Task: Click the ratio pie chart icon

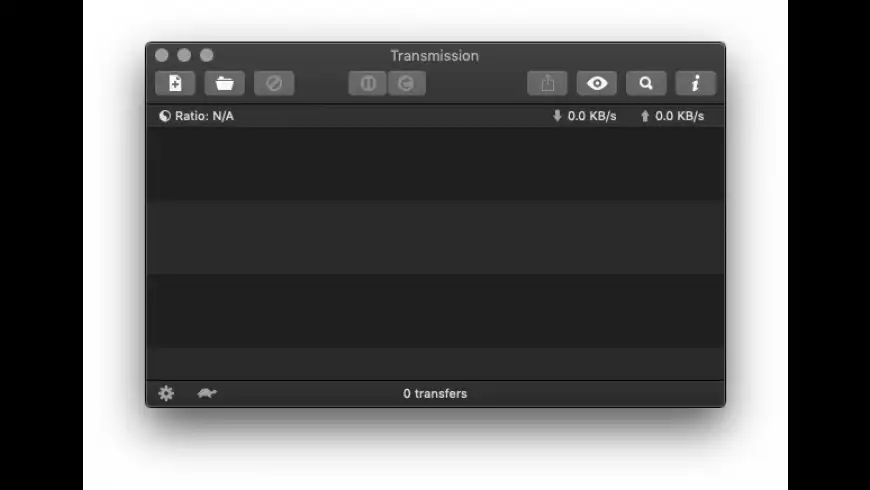Action: click(x=165, y=116)
